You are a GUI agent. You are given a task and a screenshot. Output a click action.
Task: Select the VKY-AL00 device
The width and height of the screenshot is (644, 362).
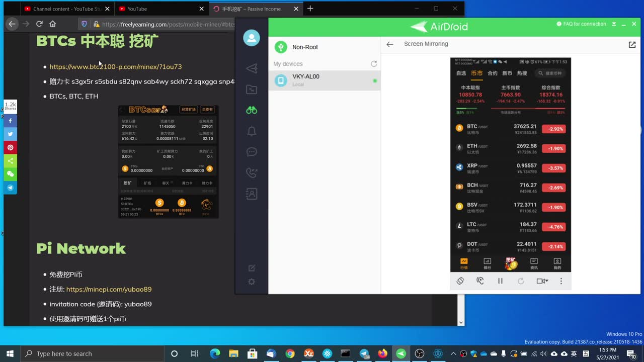325,80
